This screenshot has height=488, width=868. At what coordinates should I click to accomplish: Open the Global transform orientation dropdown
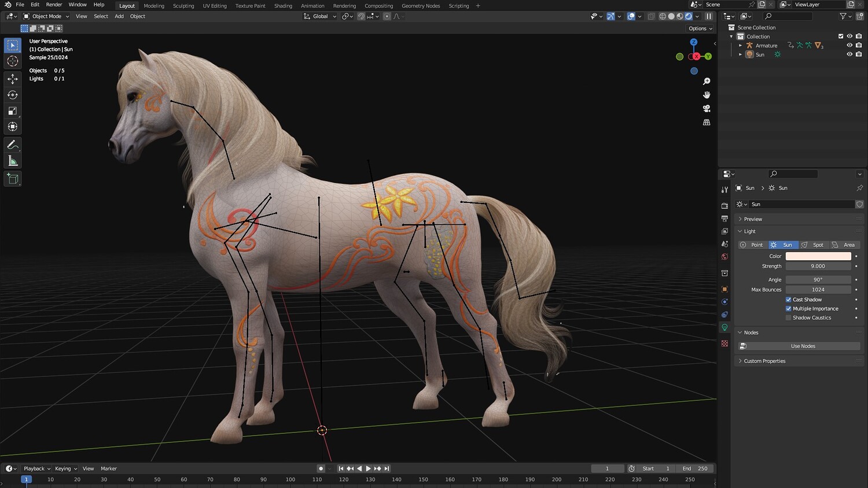click(320, 16)
